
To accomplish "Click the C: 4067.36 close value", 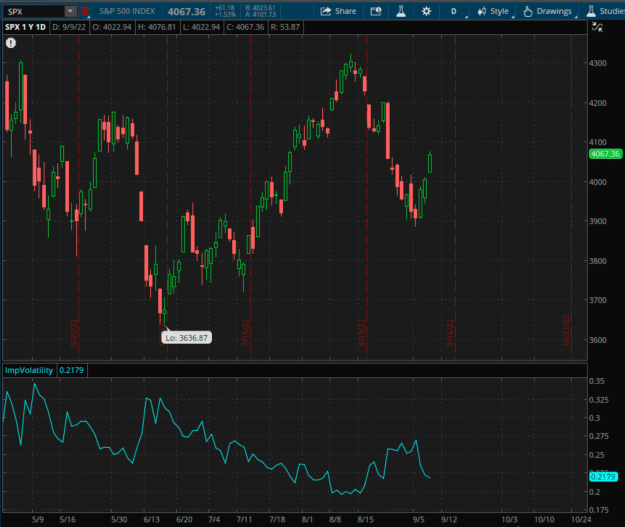I will 246,27.
